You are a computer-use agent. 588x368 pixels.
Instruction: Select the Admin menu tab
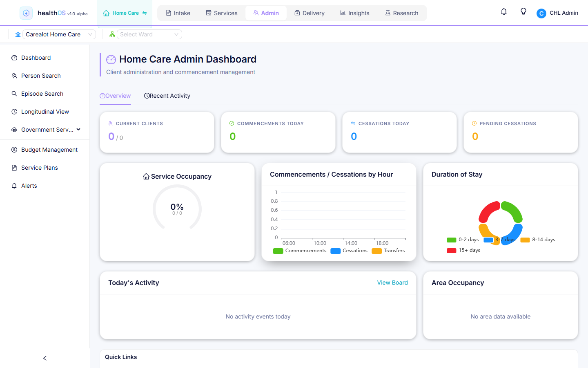click(x=266, y=13)
